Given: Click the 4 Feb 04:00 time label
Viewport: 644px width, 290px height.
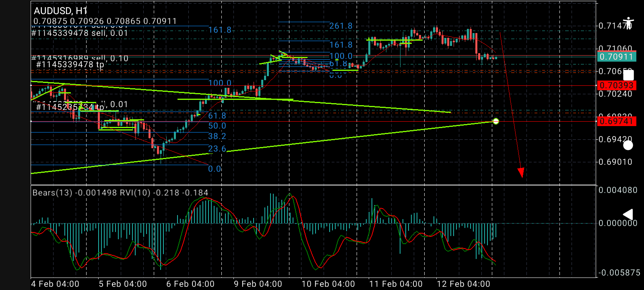Looking at the screenshot, I should click(x=56, y=284).
